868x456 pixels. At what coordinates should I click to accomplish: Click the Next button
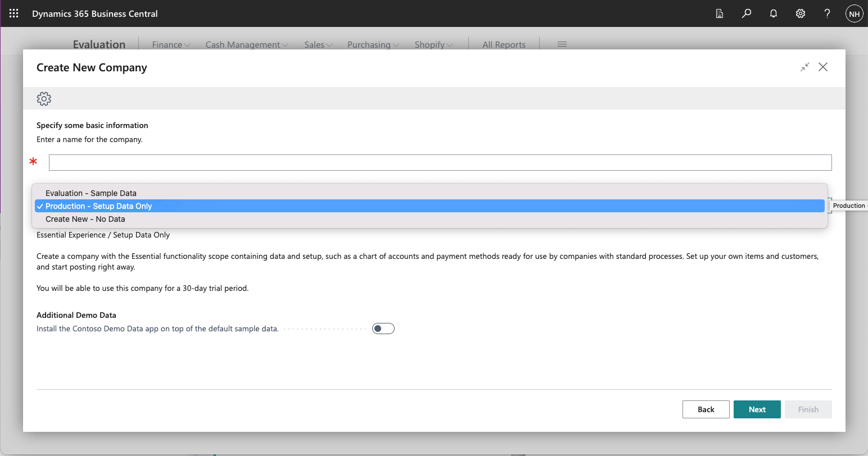(x=757, y=409)
